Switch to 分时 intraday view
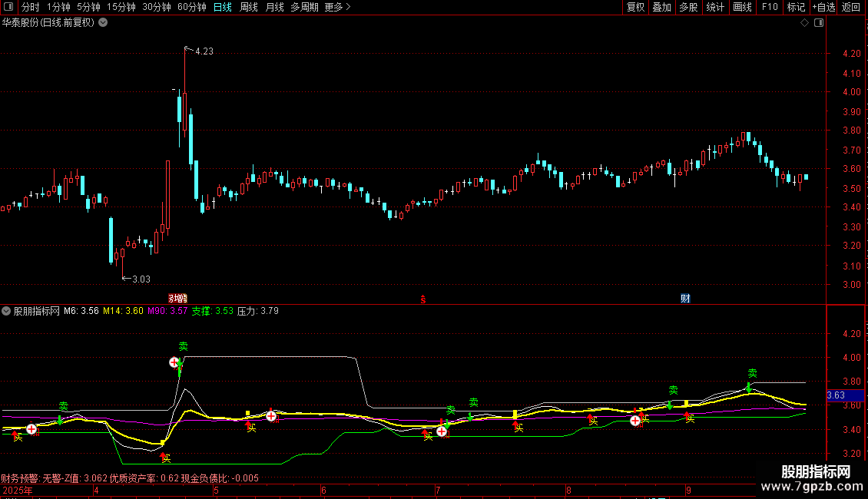868x499 pixels. point(31,7)
